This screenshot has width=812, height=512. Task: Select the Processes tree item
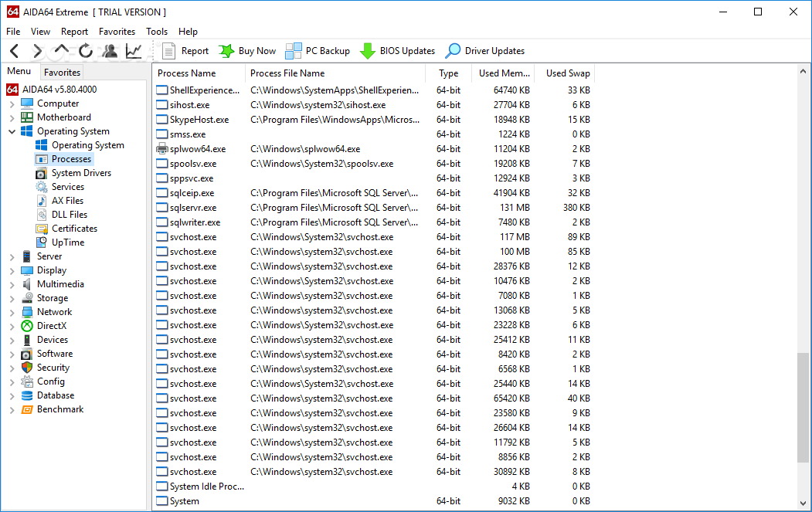coord(64,159)
